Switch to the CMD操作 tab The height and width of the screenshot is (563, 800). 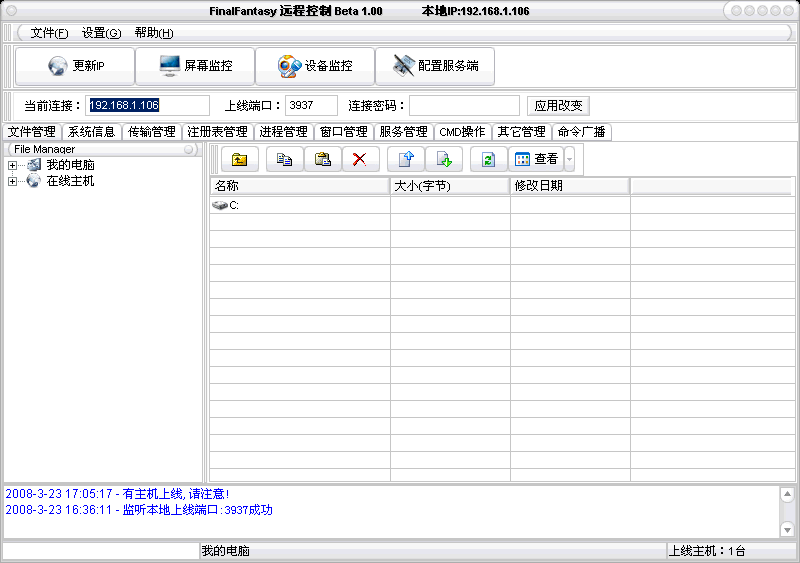(462, 132)
